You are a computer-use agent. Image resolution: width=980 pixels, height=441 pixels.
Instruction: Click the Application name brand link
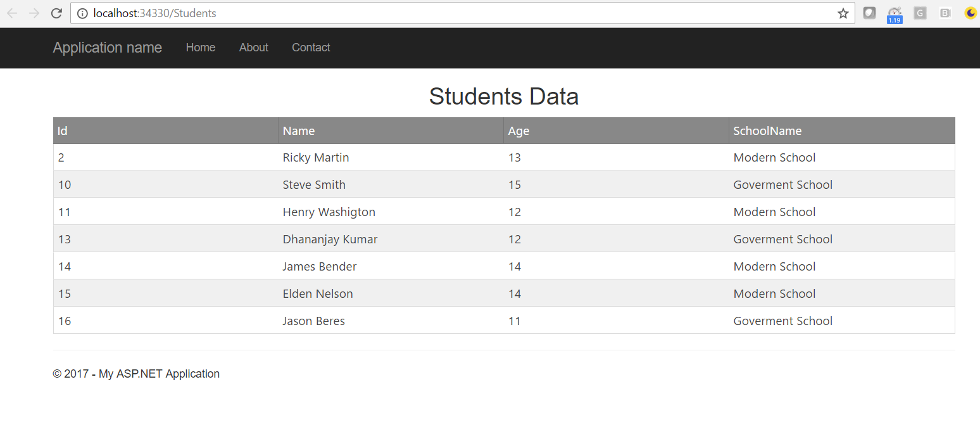[108, 48]
